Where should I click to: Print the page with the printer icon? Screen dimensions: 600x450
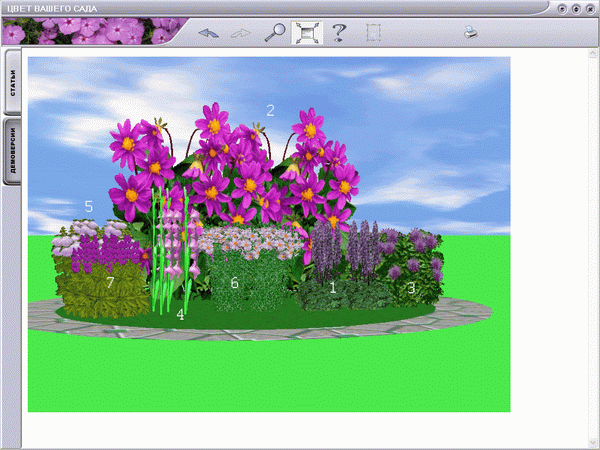coord(470,32)
